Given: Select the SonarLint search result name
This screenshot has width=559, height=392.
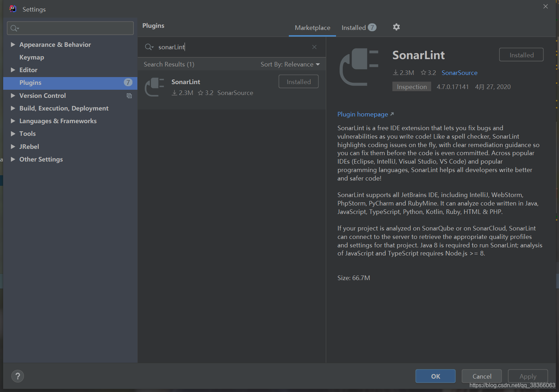Looking at the screenshot, I should point(186,82).
